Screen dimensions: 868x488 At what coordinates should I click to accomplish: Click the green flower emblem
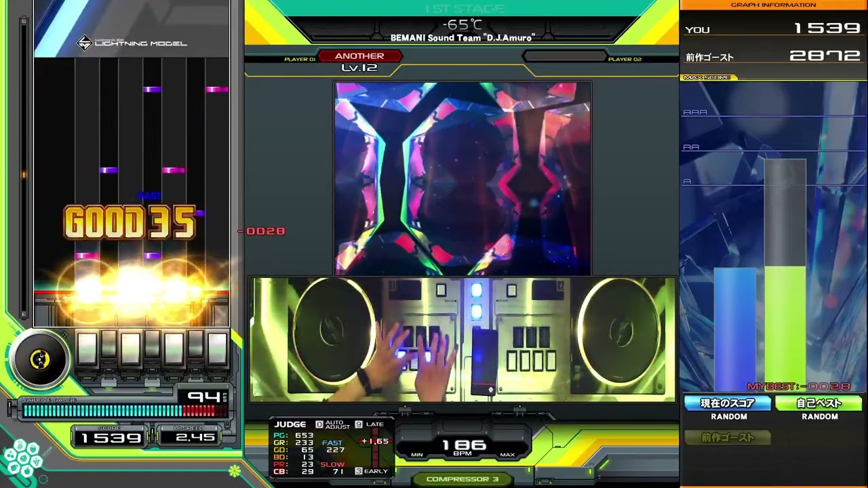tap(235, 470)
